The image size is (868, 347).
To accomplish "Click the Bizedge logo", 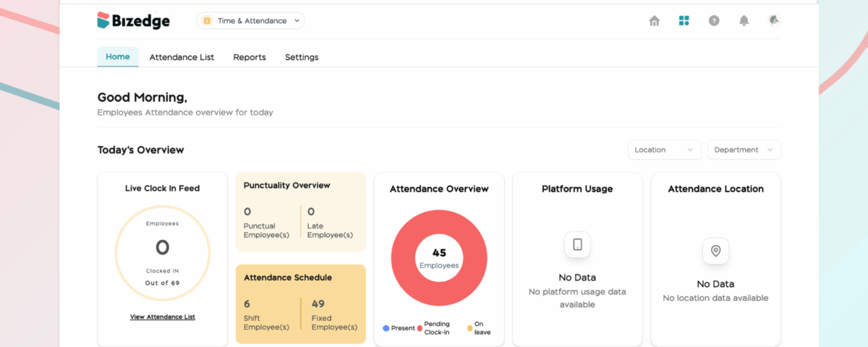I will 134,21.
